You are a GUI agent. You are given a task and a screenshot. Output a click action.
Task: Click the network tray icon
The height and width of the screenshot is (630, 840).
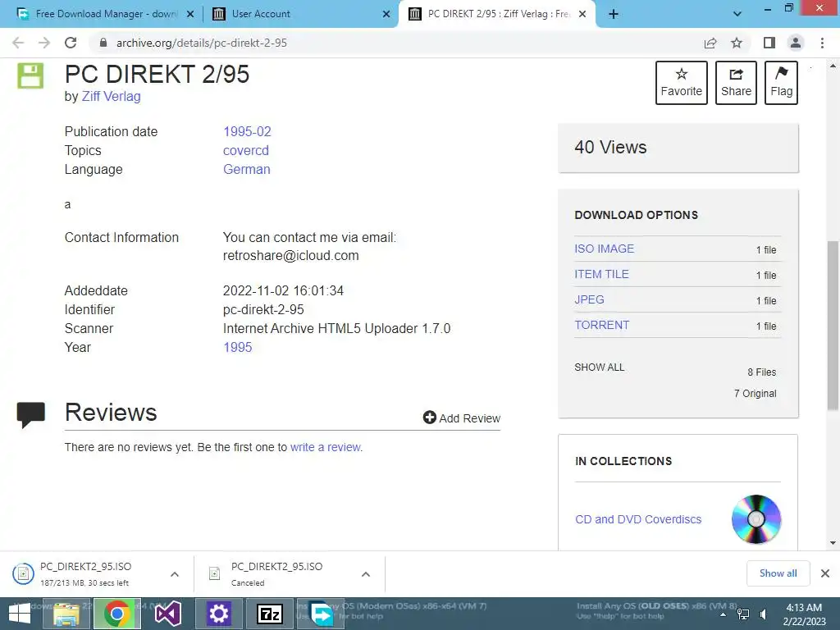(x=743, y=614)
